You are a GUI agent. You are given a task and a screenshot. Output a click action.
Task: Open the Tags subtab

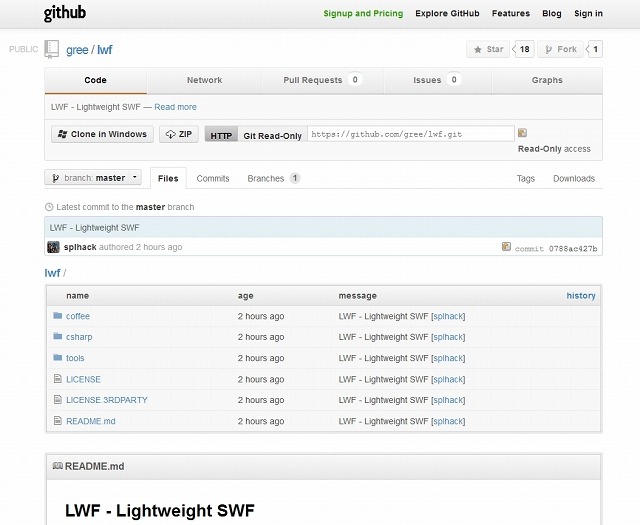(x=526, y=178)
